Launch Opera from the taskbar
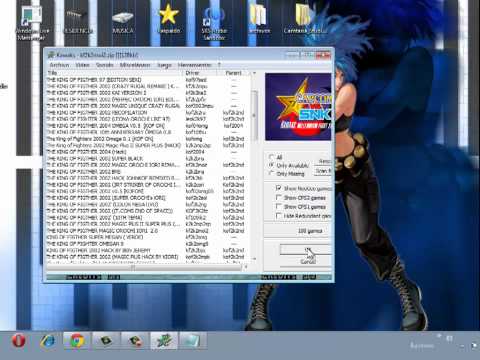 pyautogui.click(x=19, y=341)
